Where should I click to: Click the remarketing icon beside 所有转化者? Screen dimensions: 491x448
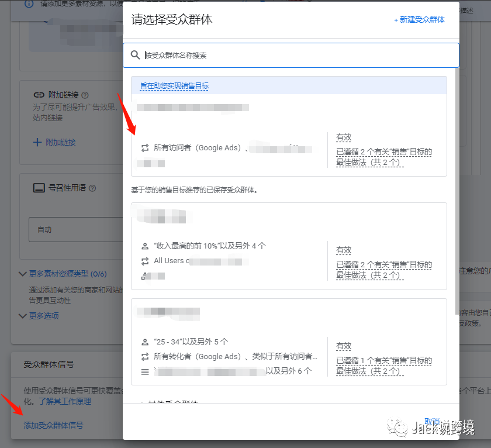145,357
